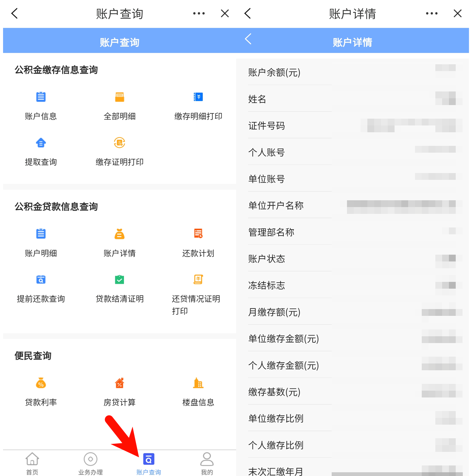Open more options menu on 账户详情 page
Viewport: 470px width, 476px height.
click(x=432, y=14)
